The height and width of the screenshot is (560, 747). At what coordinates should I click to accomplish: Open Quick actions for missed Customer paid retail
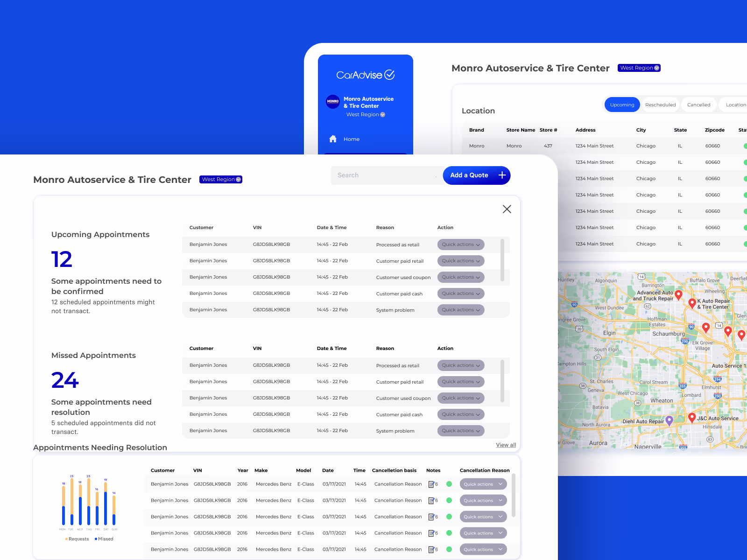click(x=461, y=382)
